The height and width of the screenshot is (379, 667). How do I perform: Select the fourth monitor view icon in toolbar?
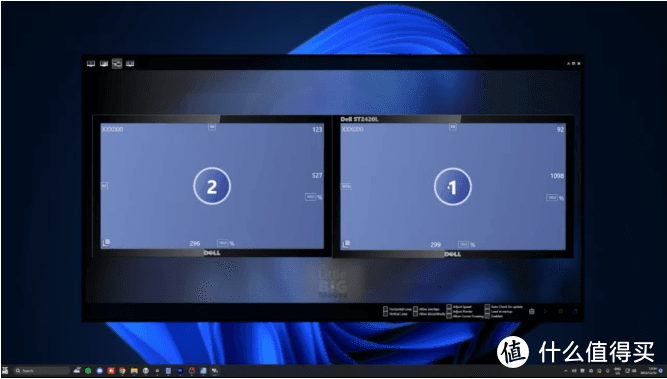coord(130,63)
